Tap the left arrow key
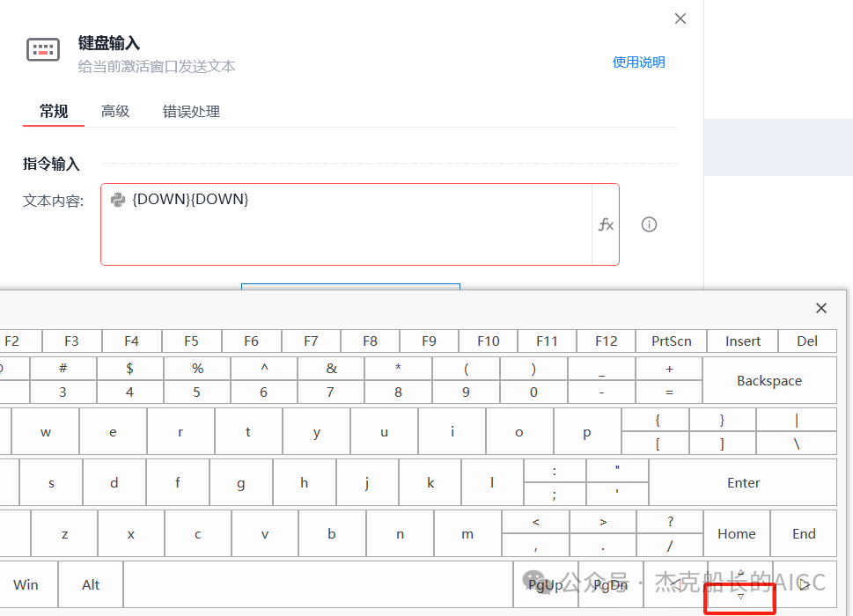The image size is (853, 616). (675, 584)
